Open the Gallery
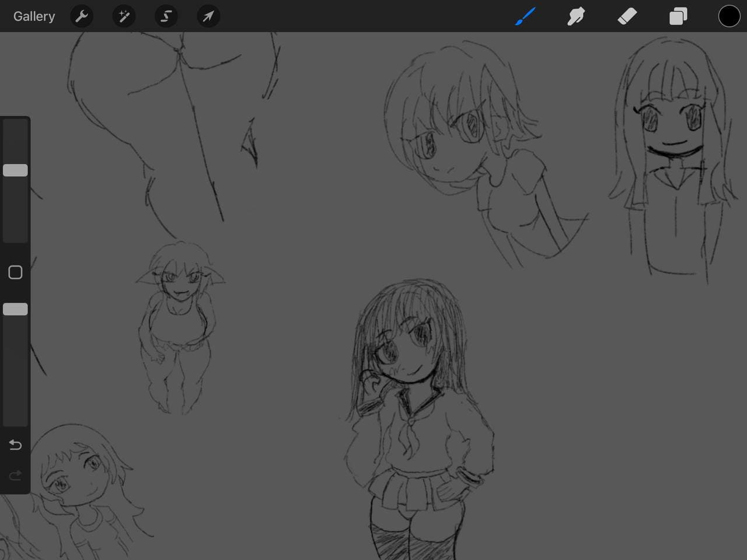The image size is (747, 560). tap(34, 16)
